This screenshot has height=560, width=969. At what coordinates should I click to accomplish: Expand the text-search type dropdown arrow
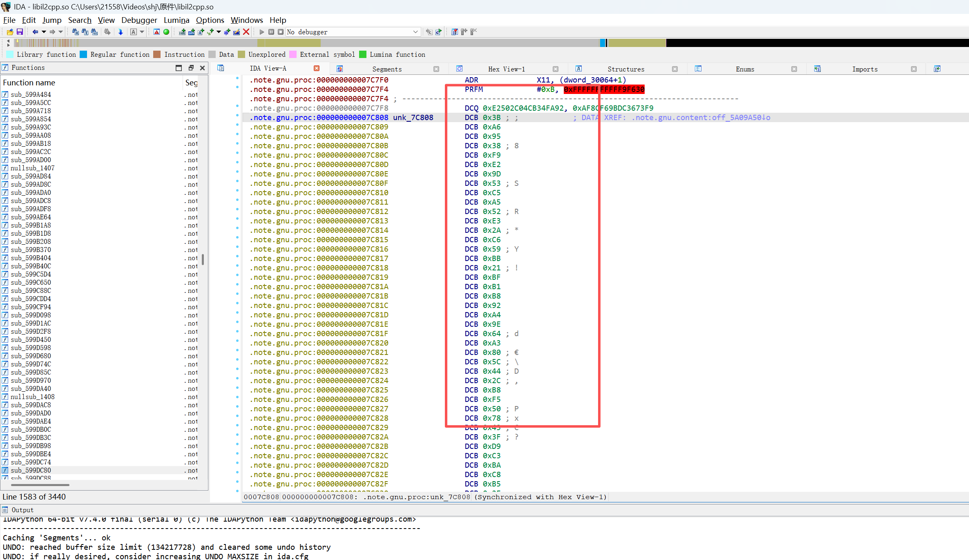pyautogui.click(x=142, y=32)
